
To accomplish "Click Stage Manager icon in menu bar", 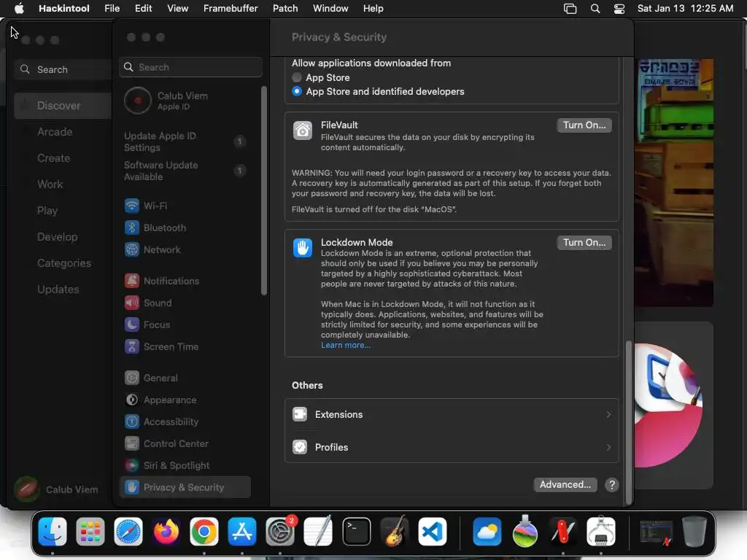I will point(570,9).
